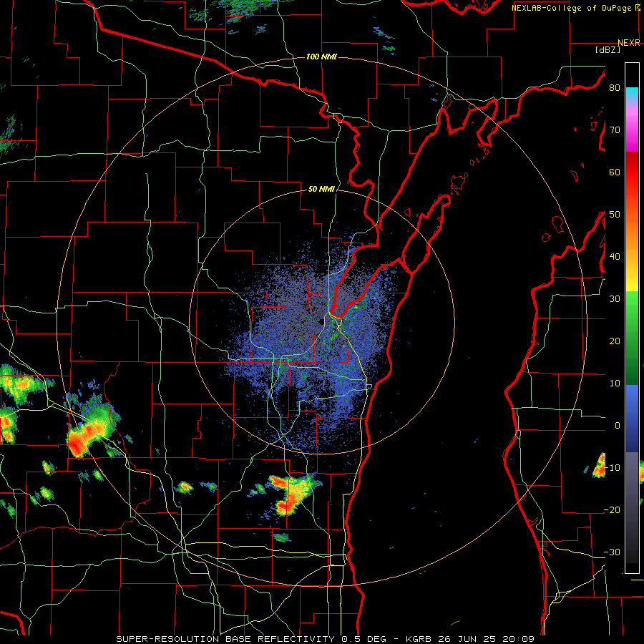Click the cyan top segment of the color bar
This screenshot has height=644, width=644.
632,94
